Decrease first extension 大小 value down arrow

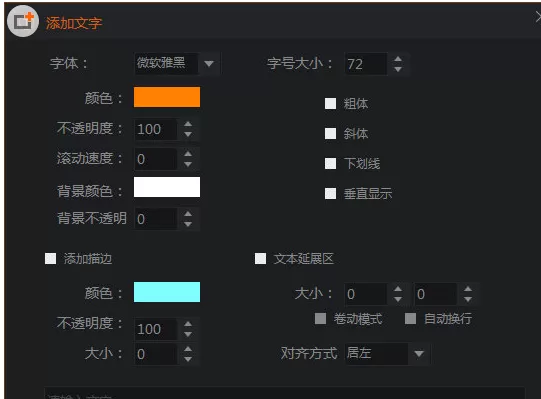(x=398, y=299)
